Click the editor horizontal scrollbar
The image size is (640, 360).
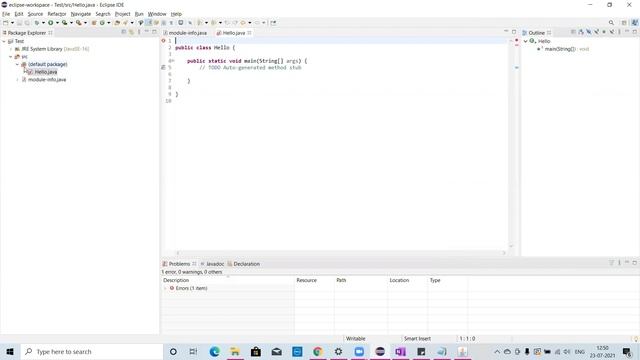[341, 253]
